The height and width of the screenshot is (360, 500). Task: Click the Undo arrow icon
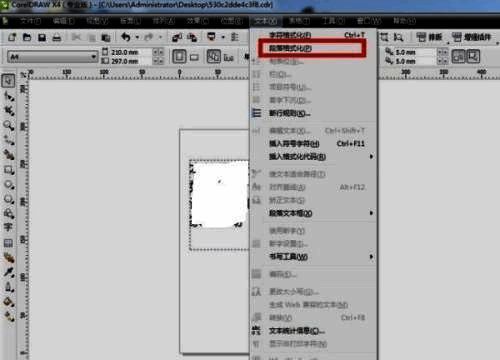tap(126, 37)
